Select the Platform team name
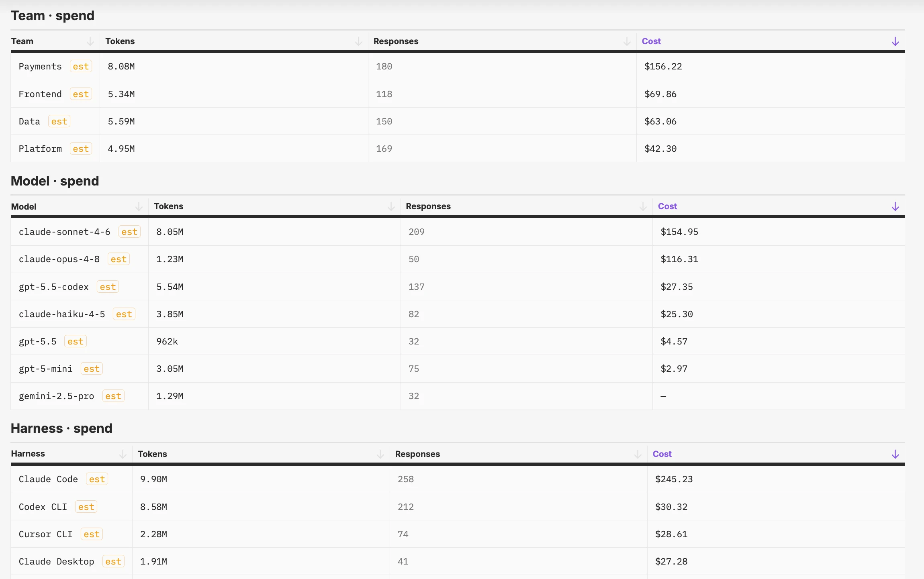 [x=40, y=149]
